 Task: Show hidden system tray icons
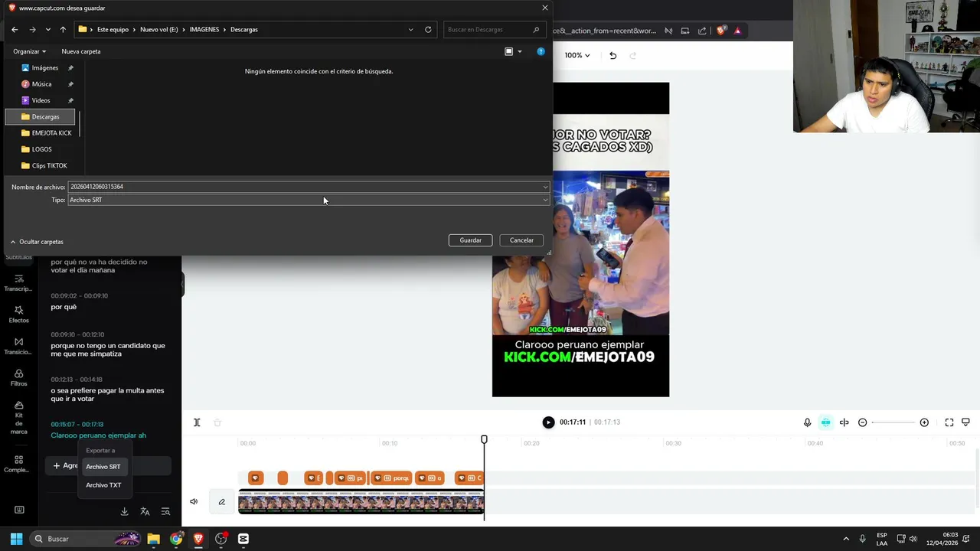coord(846,539)
